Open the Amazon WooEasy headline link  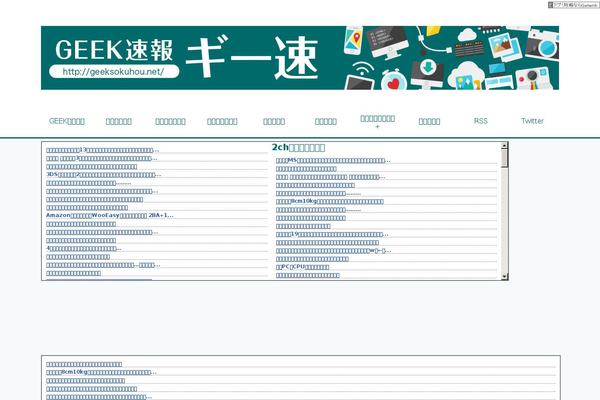[110, 215]
